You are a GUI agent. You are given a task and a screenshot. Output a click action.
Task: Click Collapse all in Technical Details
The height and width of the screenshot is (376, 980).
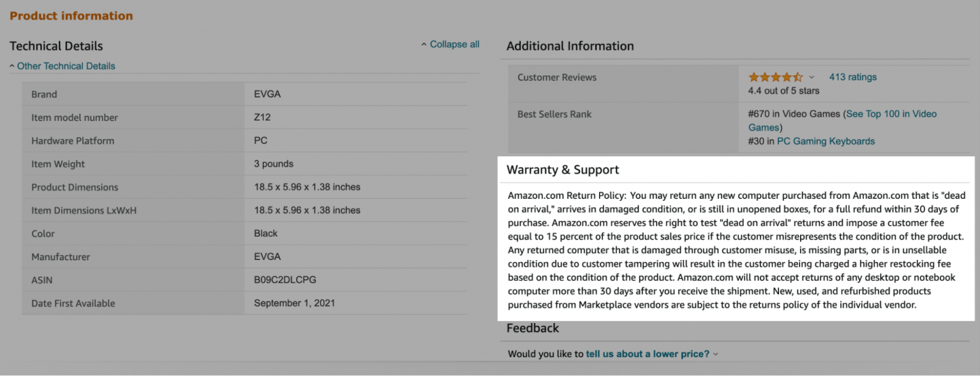coord(454,44)
